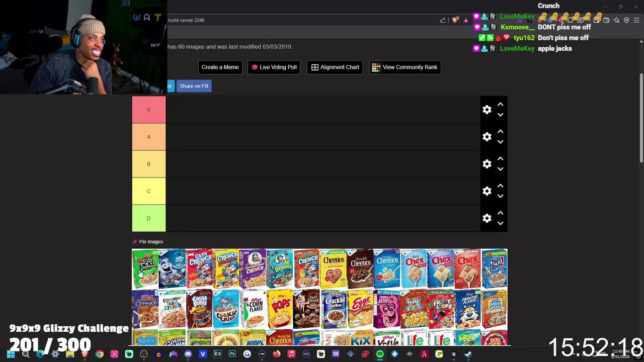This screenshot has height=362, width=644.
Task: Select the green D tier label
Action: pos(148,218)
